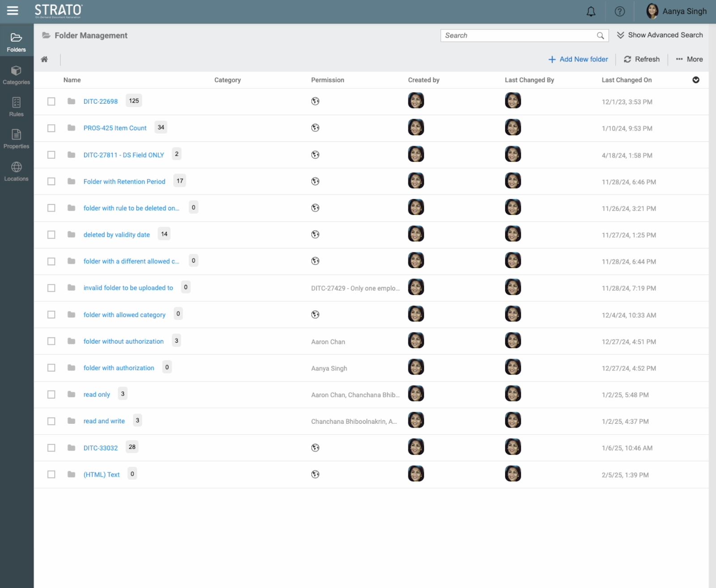Click the search magnifier icon

[600, 36]
